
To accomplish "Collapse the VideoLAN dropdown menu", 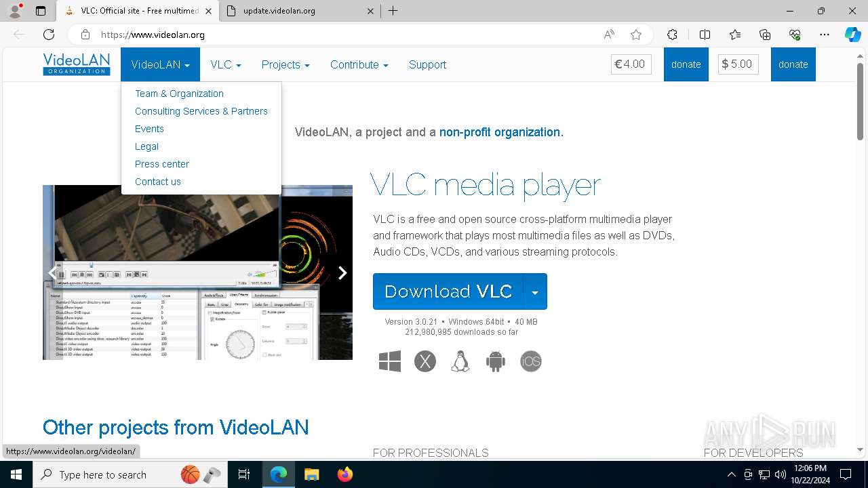I will tap(161, 64).
